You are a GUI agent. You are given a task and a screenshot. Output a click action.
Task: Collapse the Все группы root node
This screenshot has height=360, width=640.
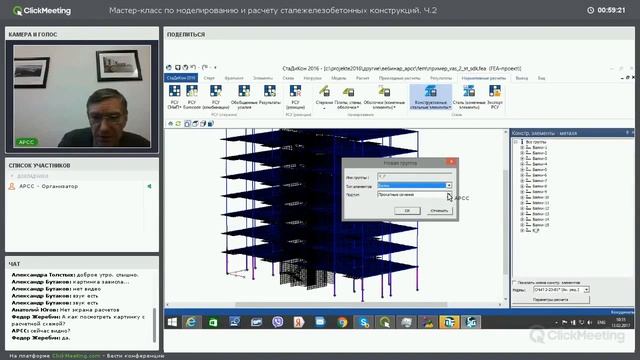[516, 142]
